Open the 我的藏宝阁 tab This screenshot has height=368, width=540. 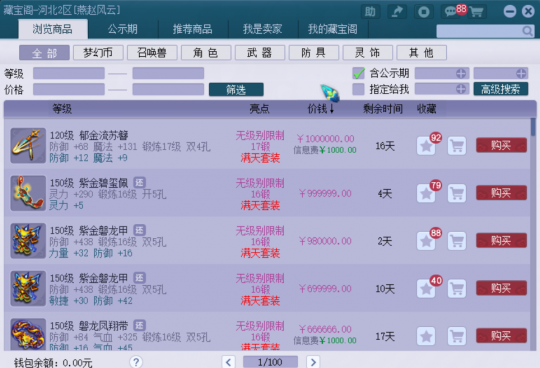pos(333,29)
